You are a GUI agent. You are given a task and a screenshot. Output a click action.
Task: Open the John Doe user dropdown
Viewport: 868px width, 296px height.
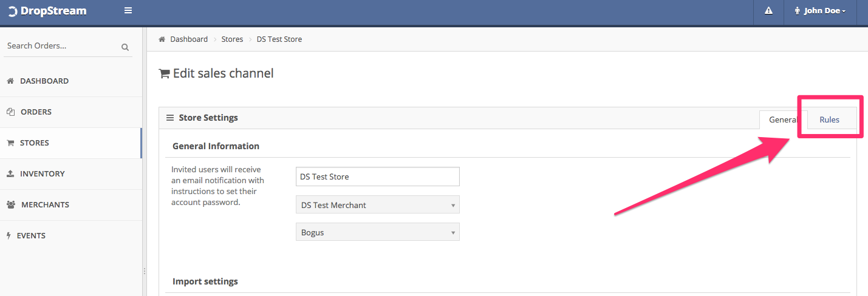click(820, 11)
